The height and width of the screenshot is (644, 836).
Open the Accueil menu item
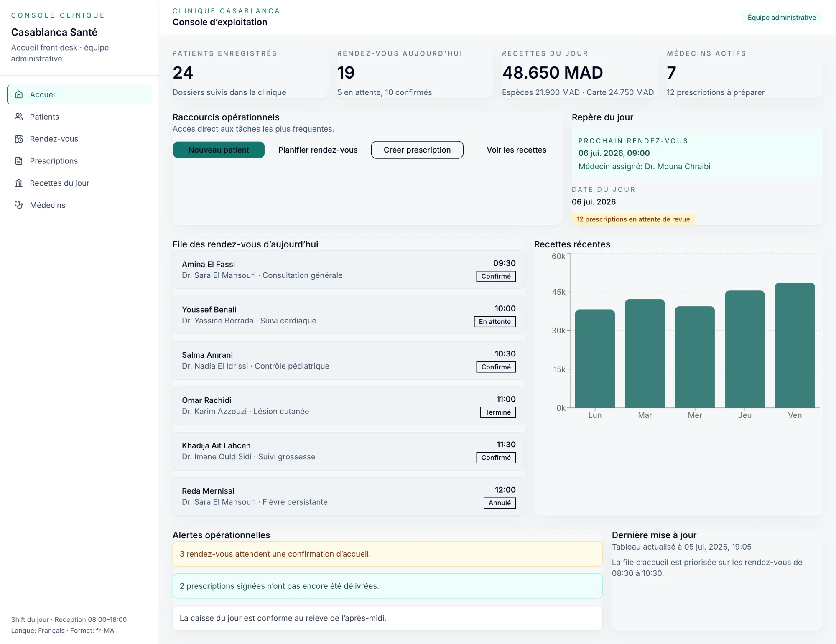pos(79,94)
